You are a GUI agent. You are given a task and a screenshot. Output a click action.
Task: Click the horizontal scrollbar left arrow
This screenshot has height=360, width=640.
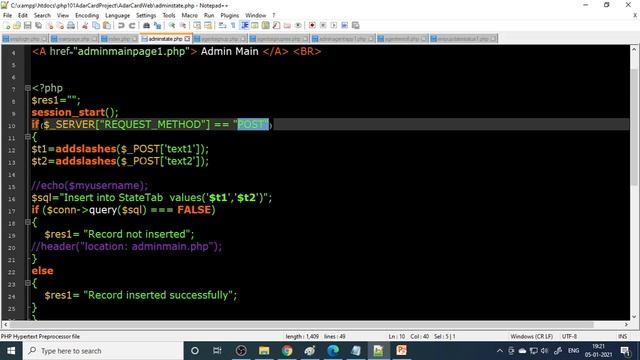pos(5,324)
